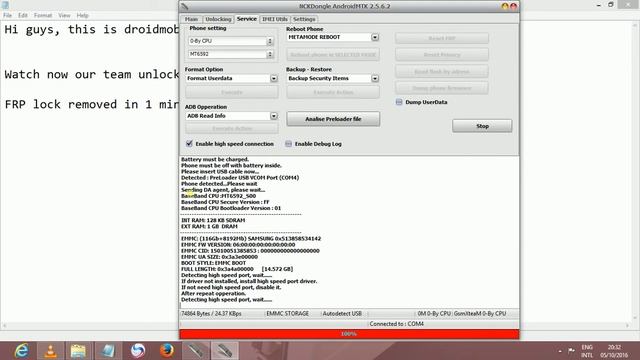Switch to the Main tab
The width and height of the screenshot is (640, 360).
191,19
